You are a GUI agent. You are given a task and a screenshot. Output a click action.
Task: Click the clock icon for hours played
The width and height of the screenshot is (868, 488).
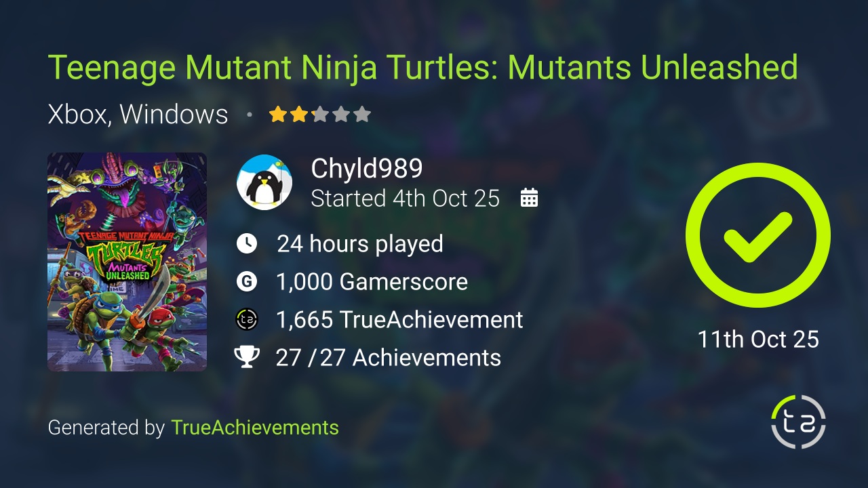(247, 243)
